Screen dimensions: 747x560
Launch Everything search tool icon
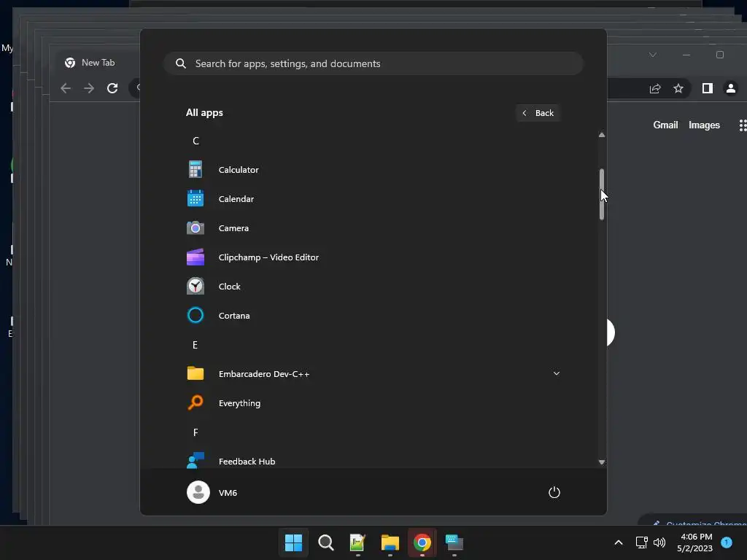[x=196, y=402]
